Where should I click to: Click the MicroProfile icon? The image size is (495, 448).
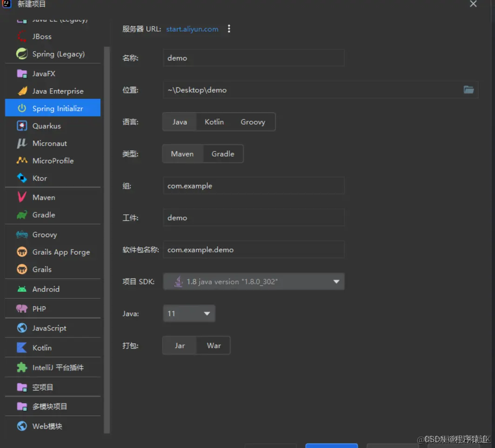pos(22,160)
